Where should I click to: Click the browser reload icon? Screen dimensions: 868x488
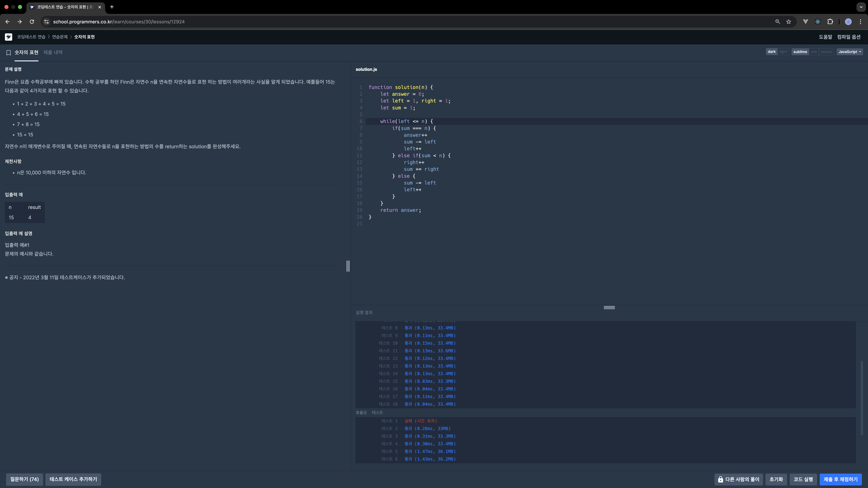32,22
